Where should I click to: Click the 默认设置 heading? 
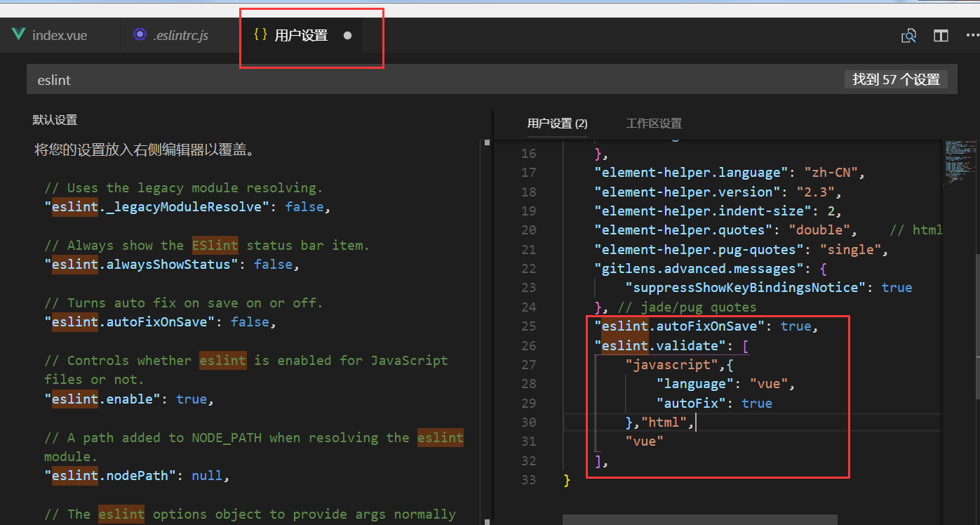click(x=55, y=120)
